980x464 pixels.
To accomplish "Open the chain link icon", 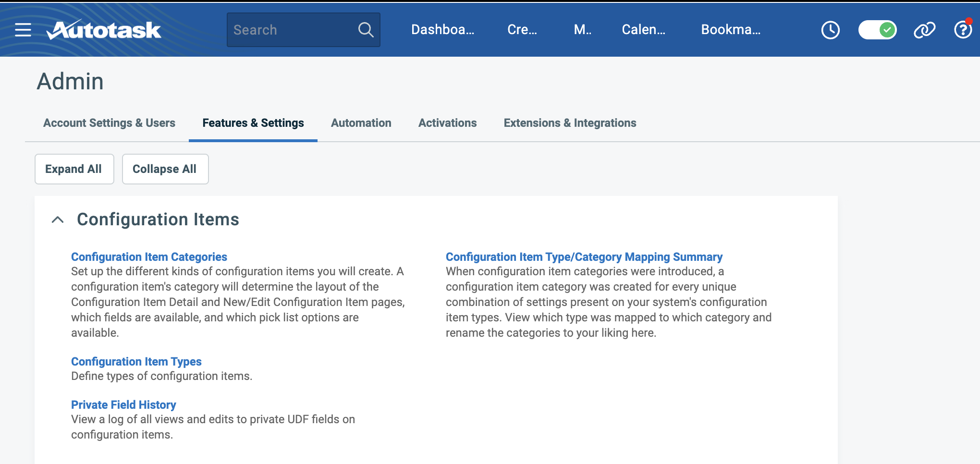I will point(924,30).
